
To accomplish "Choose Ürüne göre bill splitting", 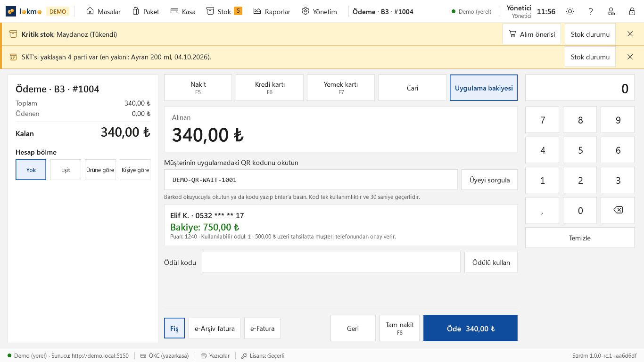I will coord(100,170).
